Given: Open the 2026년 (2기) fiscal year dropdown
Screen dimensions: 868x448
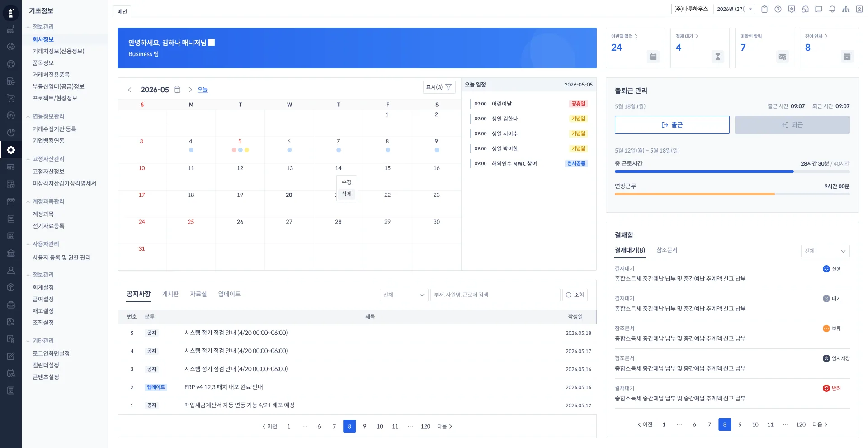Looking at the screenshot, I should point(734,9).
